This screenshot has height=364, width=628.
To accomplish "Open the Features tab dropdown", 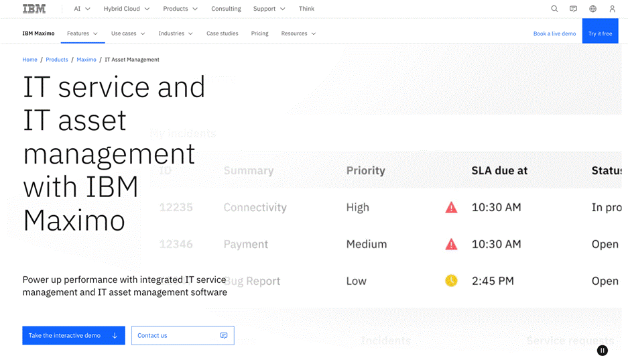I will (x=82, y=34).
